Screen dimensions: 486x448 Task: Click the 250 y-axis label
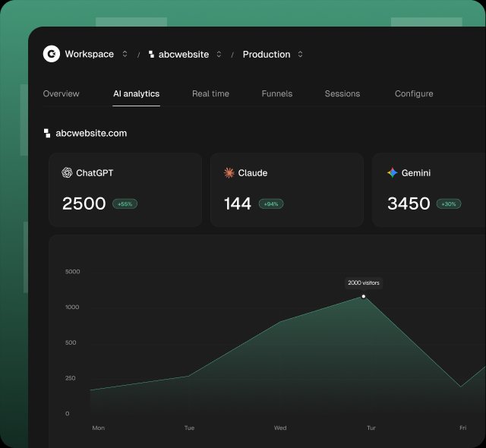point(71,378)
